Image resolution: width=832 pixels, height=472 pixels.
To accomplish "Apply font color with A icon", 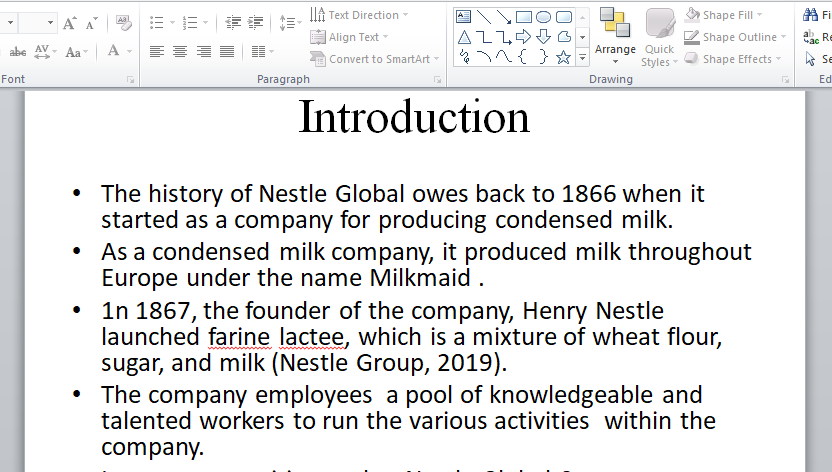I will coord(113,51).
